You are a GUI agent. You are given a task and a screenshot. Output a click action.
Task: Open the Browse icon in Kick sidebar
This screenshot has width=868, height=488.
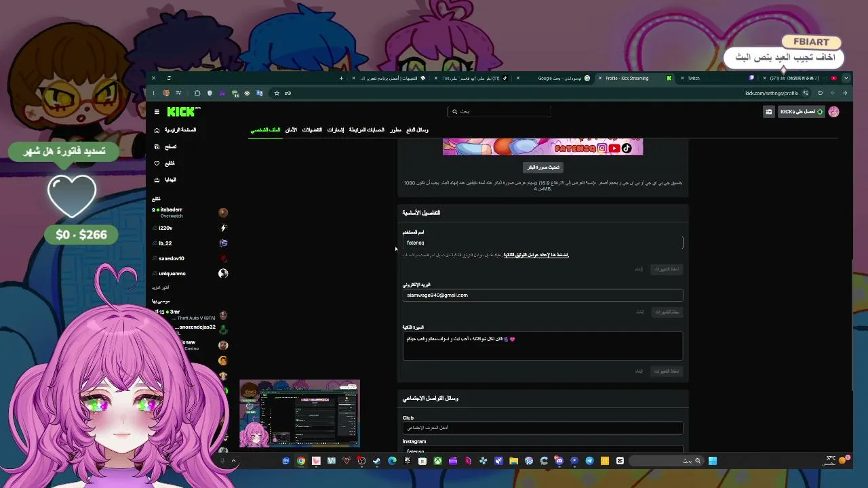(157, 146)
